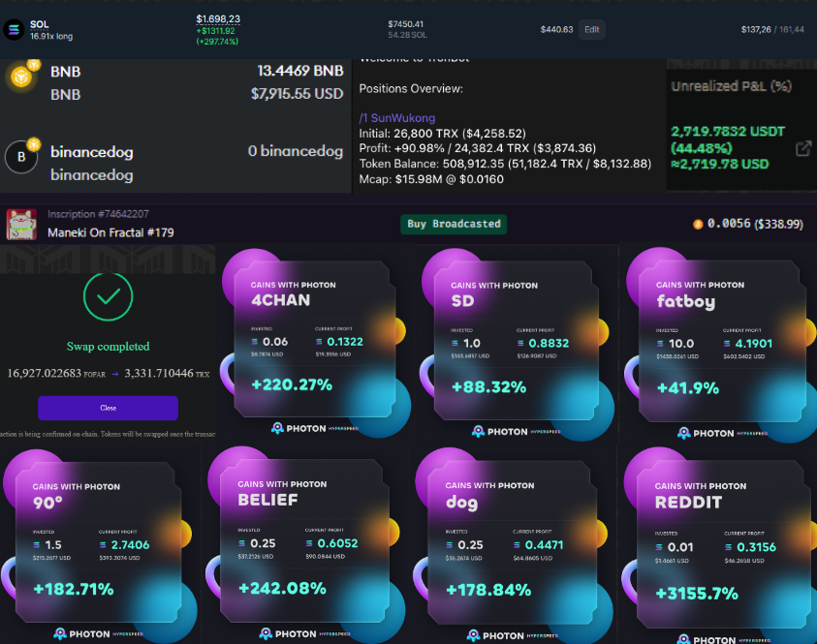
Task: Click the Photon rocket logo under BELIEF card
Action: coord(266,633)
